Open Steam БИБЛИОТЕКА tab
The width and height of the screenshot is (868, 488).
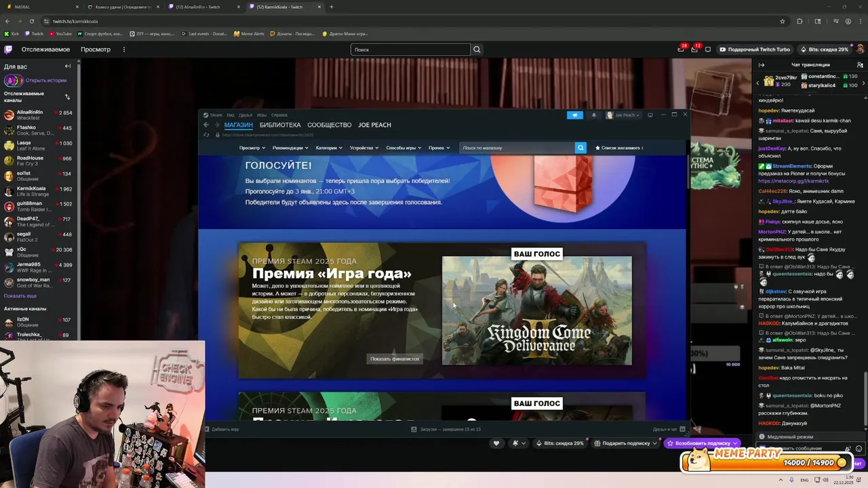280,125
